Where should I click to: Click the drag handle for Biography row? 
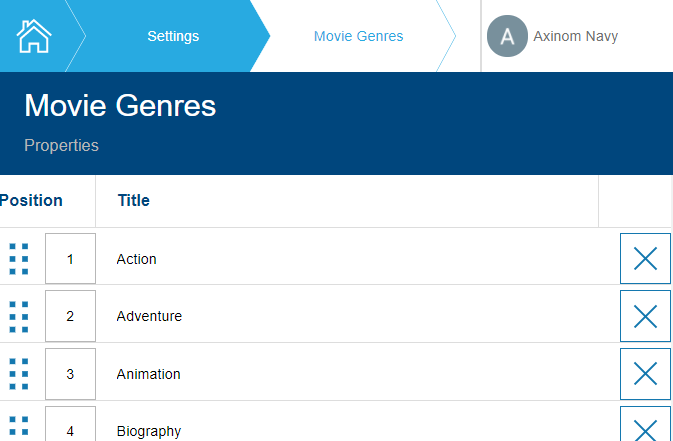(x=19, y=428)
